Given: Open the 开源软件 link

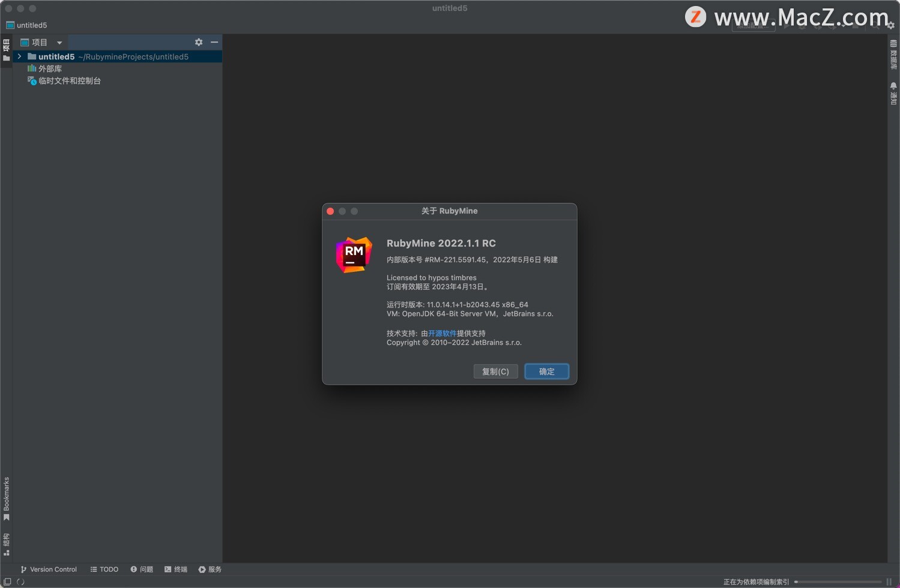Looking at the screenshot, I should tap(442, 333).
